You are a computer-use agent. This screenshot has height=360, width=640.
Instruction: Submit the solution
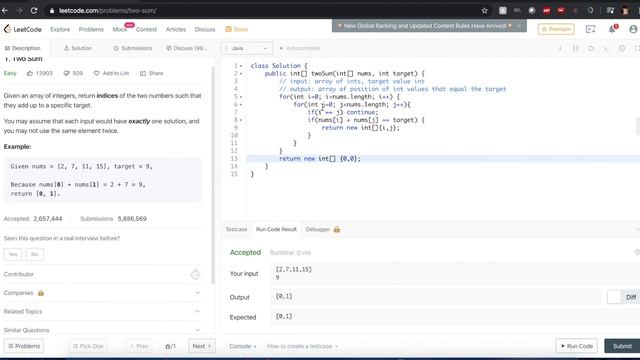[x=622, y=346]
